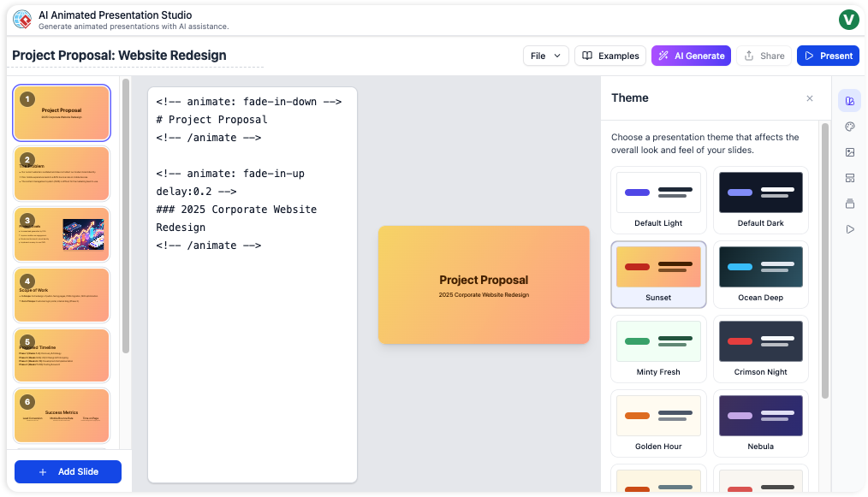
Task: Start the slideshow with the Present button
Action: pyautogui.click(x=827, y=55)
